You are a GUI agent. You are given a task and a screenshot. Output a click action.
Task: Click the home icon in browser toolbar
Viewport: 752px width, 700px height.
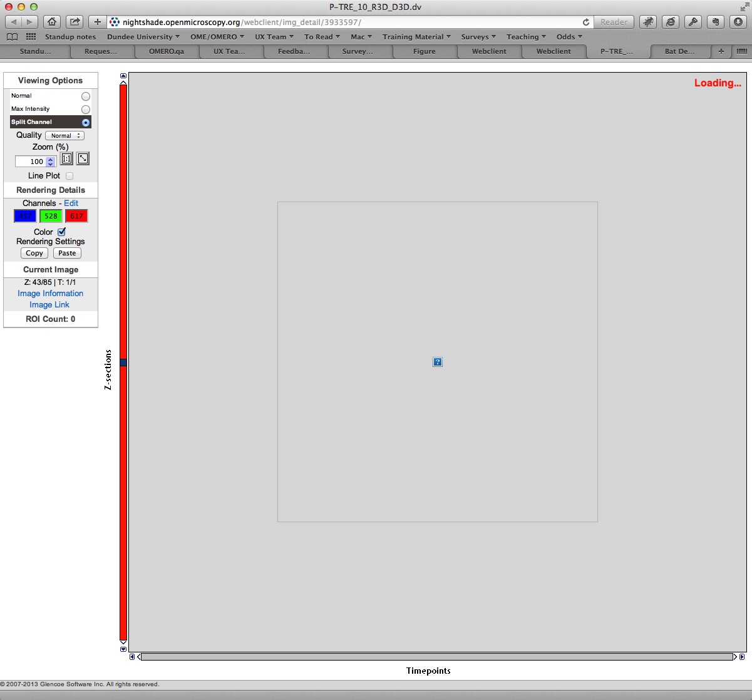(x=52, y=22)
